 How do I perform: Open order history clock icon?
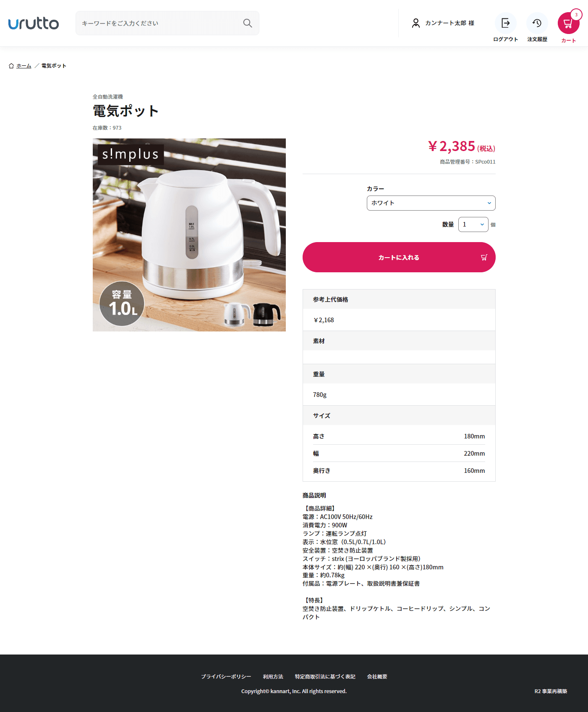(537, 23)
